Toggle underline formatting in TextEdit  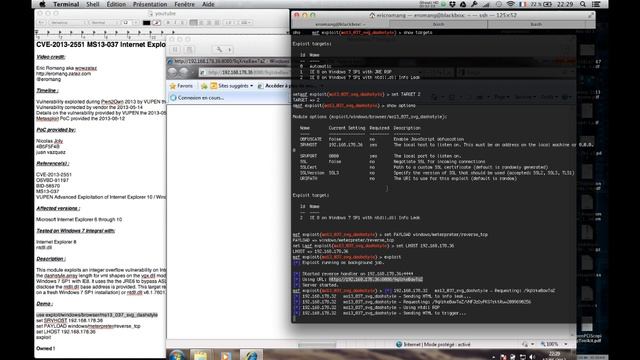pyautogui.click(x=182, y=23)
